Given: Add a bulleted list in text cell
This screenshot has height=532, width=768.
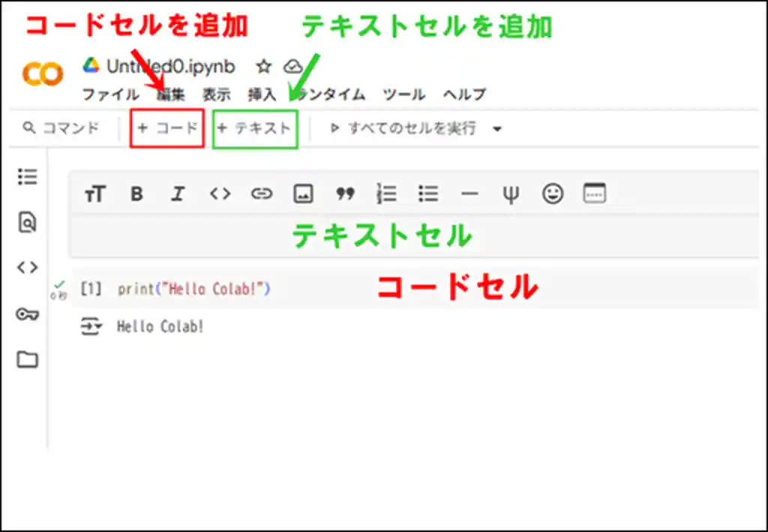Looking at the screenshot, I should coord(428,194).
